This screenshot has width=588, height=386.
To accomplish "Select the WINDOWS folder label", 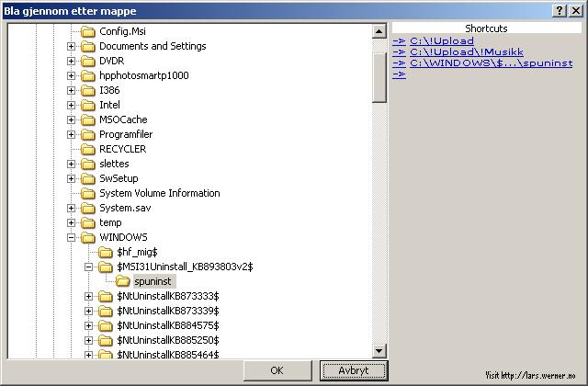I will pyautogui.click(x=123, y=237).
